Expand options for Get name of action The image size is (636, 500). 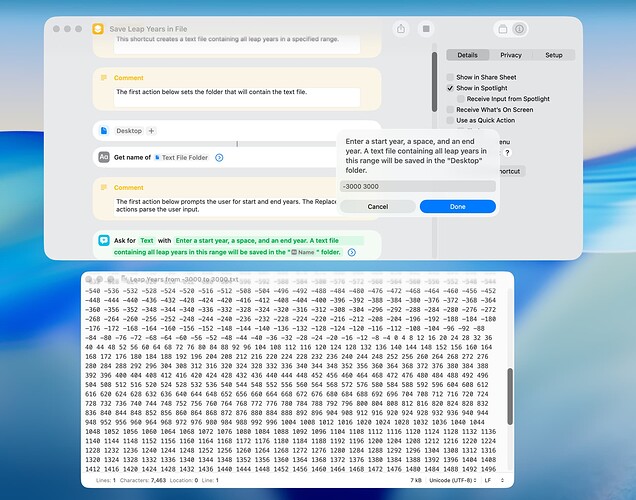219,158
